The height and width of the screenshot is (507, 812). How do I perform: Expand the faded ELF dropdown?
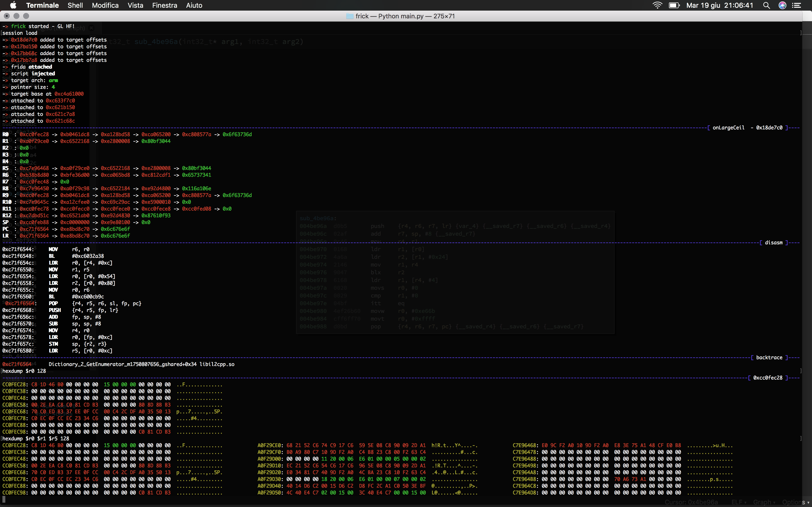coord(739,502)
